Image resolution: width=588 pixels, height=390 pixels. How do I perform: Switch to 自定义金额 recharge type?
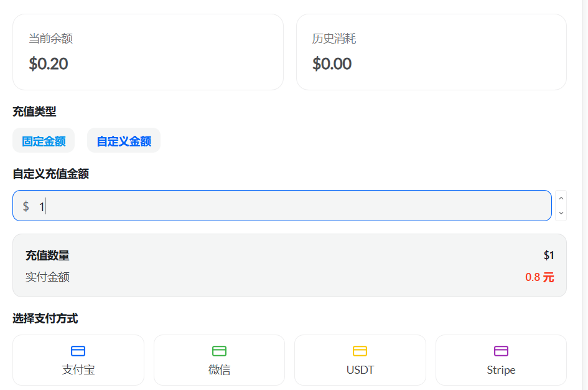pos(123,141)
